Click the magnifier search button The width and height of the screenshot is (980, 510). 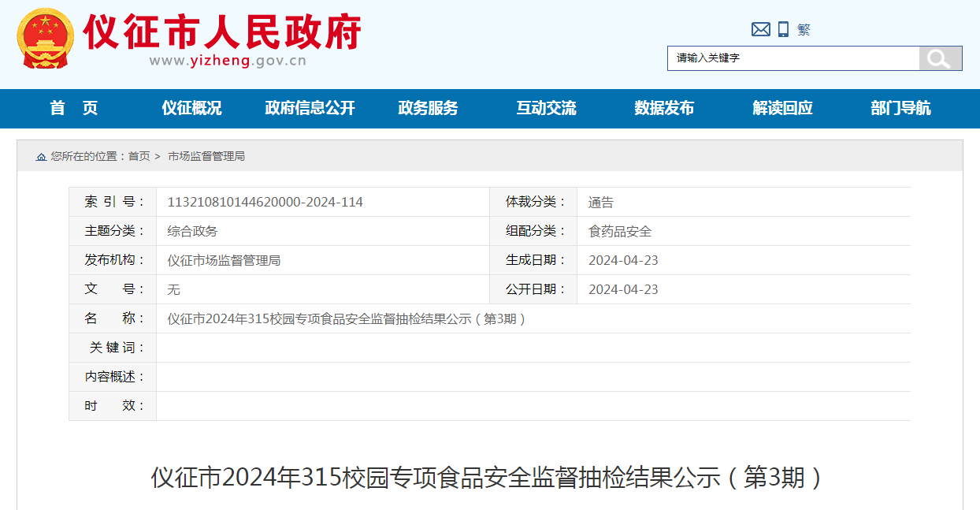(941, 58)
